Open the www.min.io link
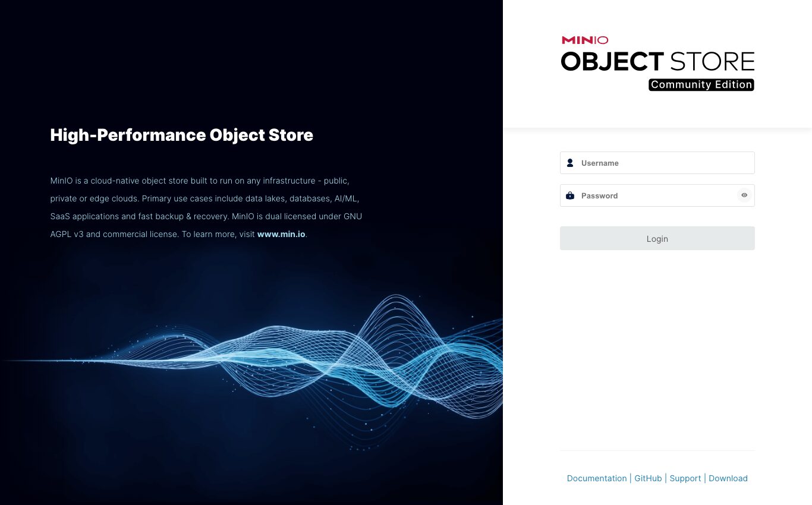Image resolution: width=812 pixels, height=505 pixels. click(x=281, y=234)
